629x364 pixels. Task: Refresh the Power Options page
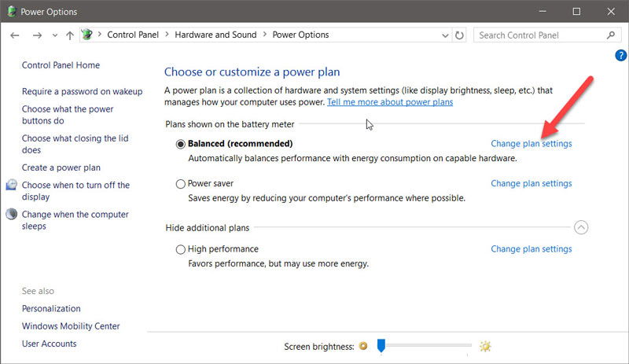(x=459, y=35)
